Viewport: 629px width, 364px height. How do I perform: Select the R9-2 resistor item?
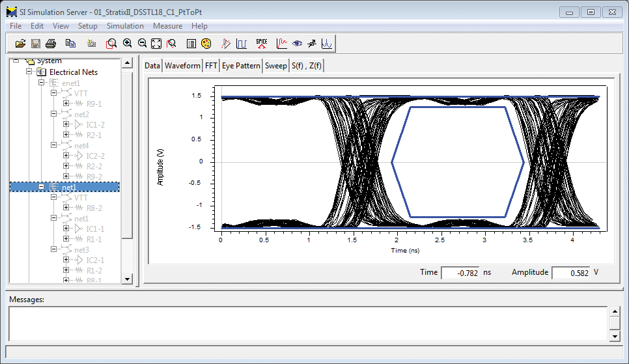click(x=94, y=177)
